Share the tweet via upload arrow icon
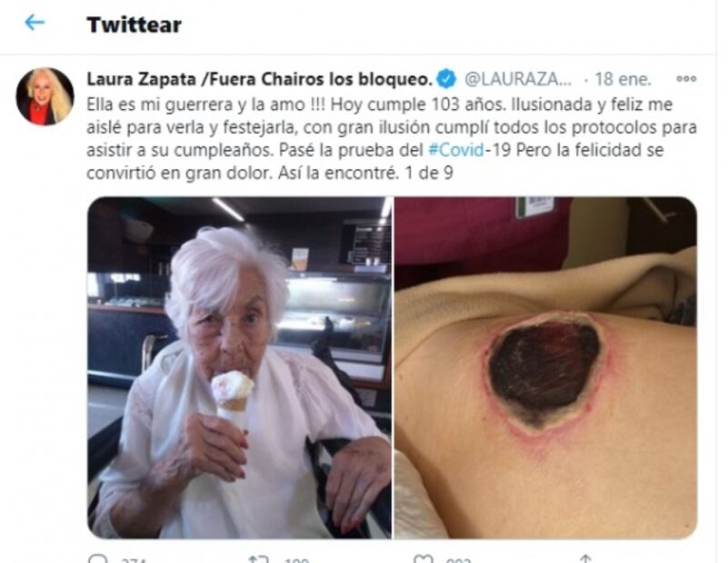 586,558
